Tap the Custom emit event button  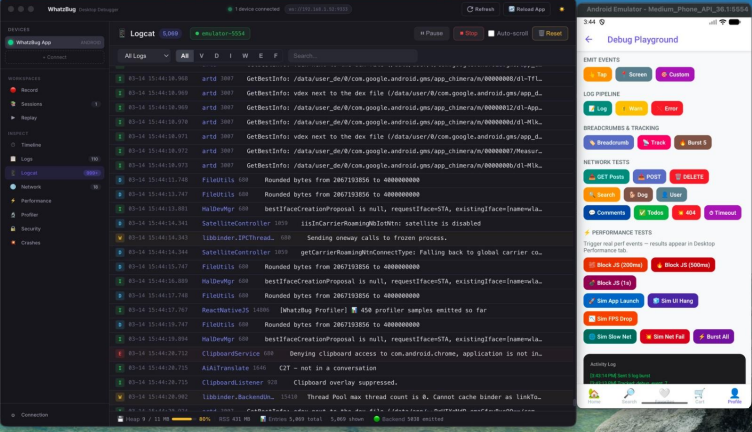(675, 74)
